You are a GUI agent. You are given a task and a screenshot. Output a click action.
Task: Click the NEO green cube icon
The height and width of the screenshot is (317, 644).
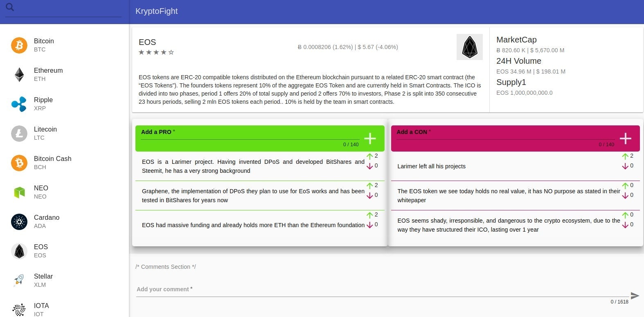point(19,192)
